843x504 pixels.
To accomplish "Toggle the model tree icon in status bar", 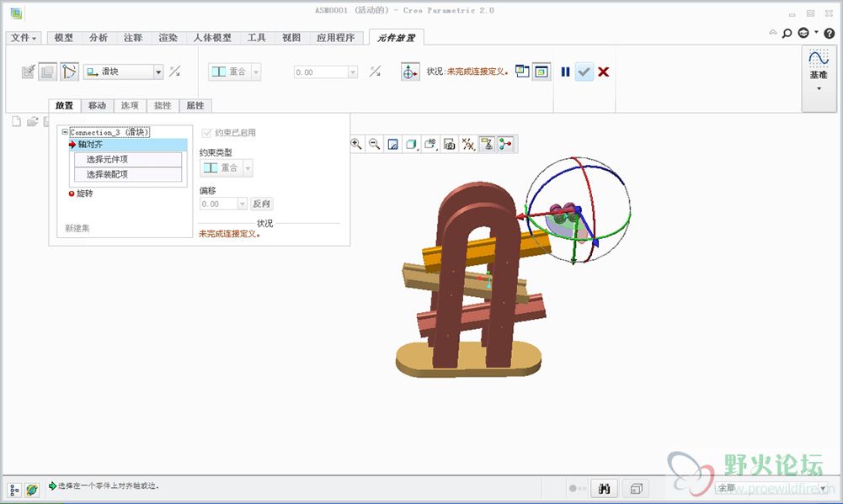I will pyautogui.click(x=14, y=490).
